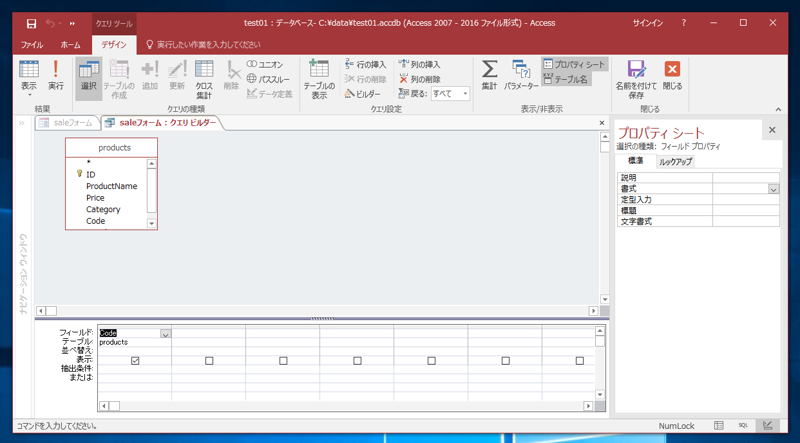Toggle the プロパティ シート button
The height and width of the screenshot is (443, 800).
click(574, 64)
